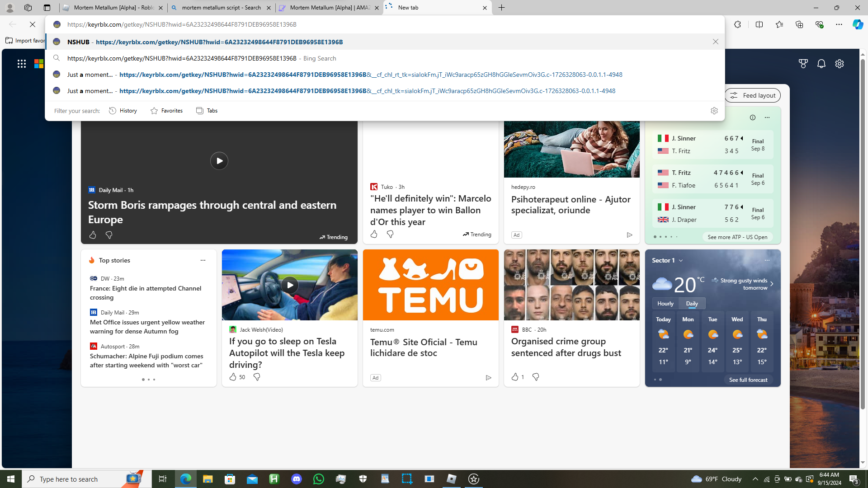
Task: Dislike the Tesla Autopilot article
Action: pyautogui.click(x=256, y=377)
